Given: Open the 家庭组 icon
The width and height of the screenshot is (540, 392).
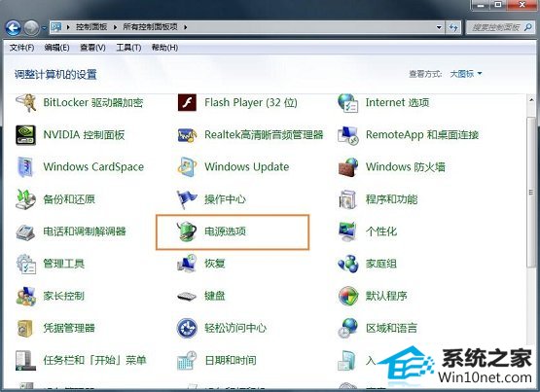Looking at the screenshot, I should point(348,264).
